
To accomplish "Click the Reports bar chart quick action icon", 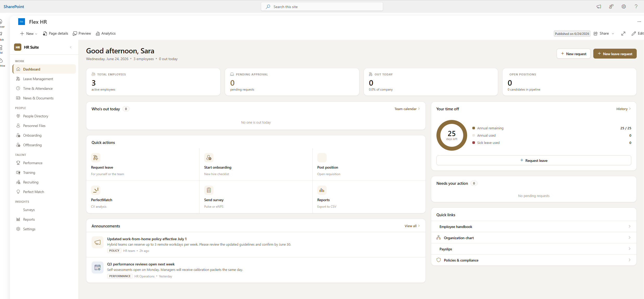I will pos(322,190).
